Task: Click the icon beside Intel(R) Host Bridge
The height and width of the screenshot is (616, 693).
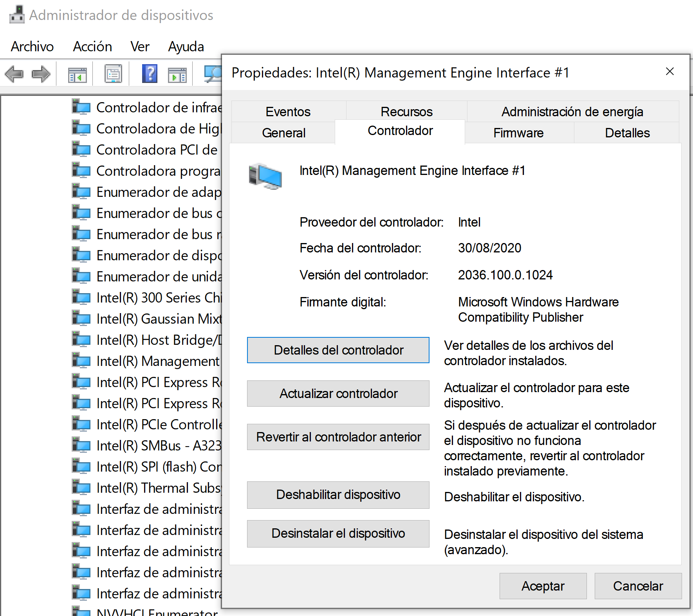Action: coord(81,339)
